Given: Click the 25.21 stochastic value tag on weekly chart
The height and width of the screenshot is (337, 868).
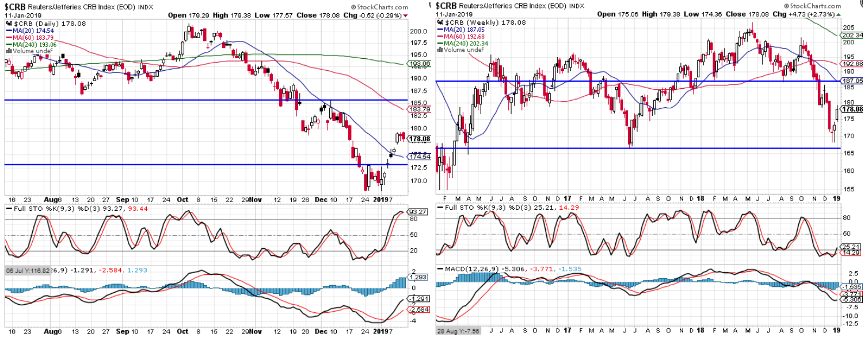Looking at the screenshot, I should tap(851, 246).
